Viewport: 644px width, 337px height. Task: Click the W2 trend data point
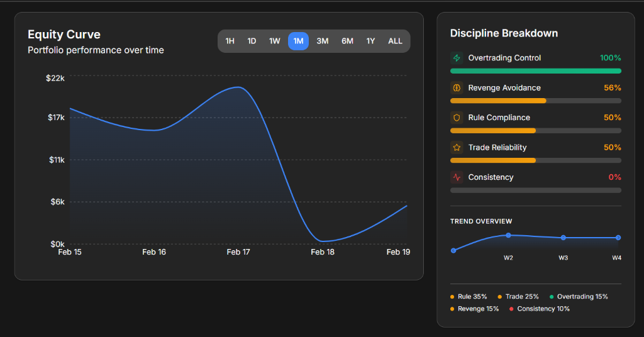[x=508, y=235]
